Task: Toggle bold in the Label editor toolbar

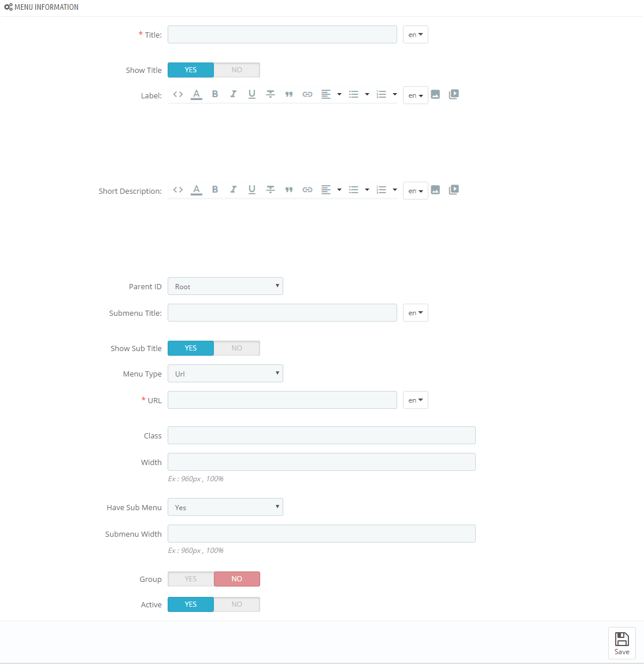Action: pyautogui.click(x=215, y=94)
